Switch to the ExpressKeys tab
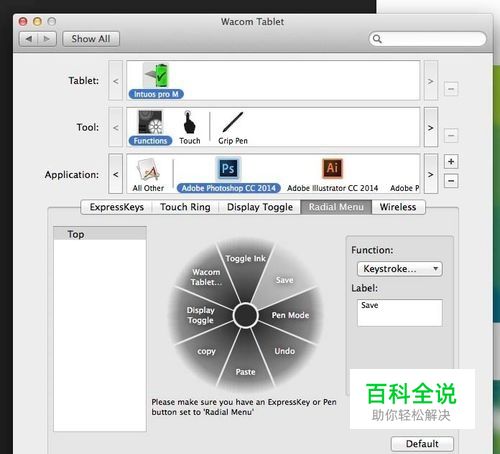Image resolution: width=500 pixels, height=454 pixels. click(117, 207)
